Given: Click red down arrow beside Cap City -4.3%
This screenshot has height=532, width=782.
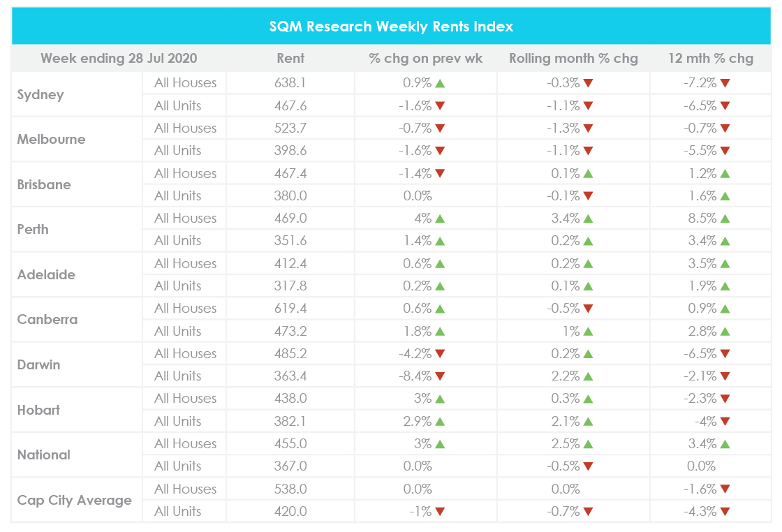Looking at the screenshot, I should pos(725,512).
